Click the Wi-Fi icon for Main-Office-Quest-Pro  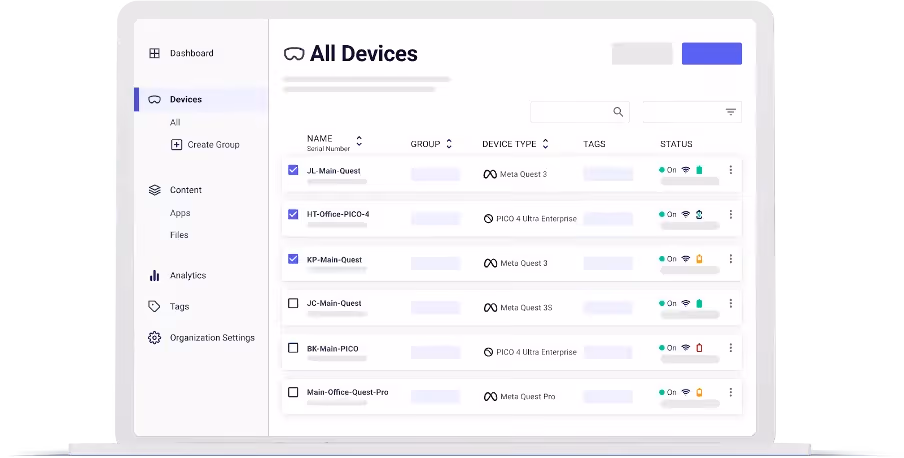click(x=685, y=392)
